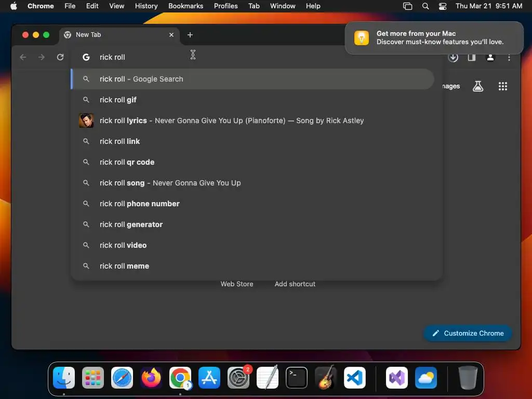Open Visual Studio Code from the dock
Image resolution: width=532 pixels, height=399 pixels.
(x=354, y=378)
